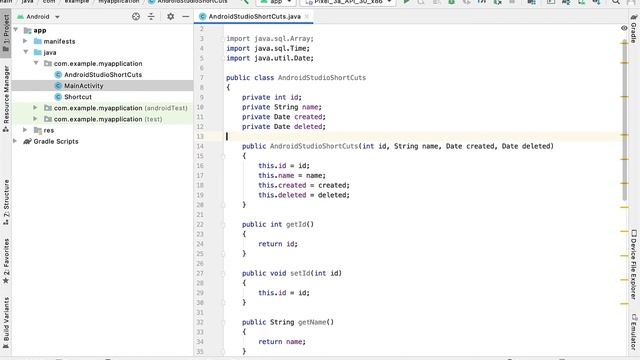Image resolution: width=640 pixels, height=360 pixels.
Task: Expand com.example.myapplication (androidTest) arrow
Action: tap(36, 107)
